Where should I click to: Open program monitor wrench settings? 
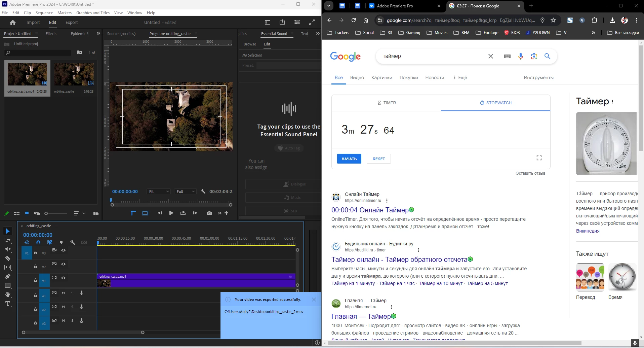pyautogui.click(x=203, y=191)
